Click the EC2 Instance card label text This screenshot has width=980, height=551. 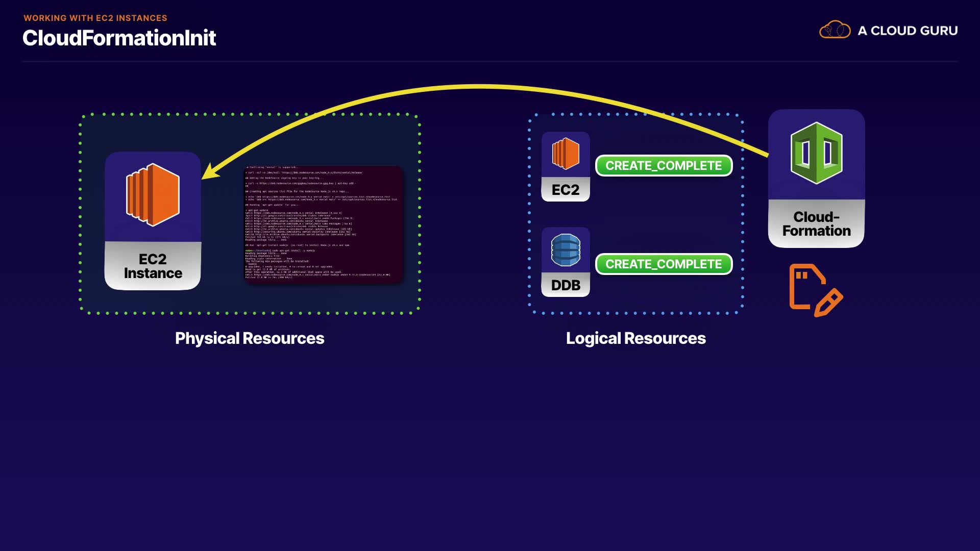pyautogui.click(x=153, y=266)
